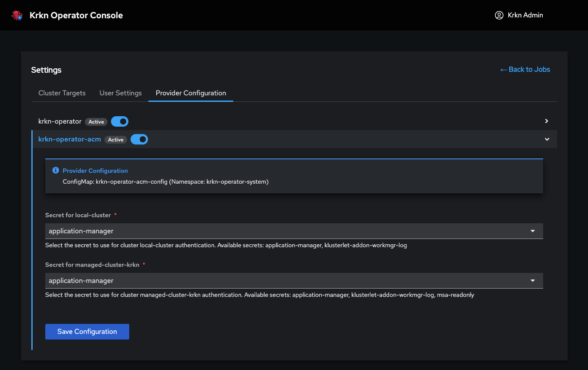The height and width of the screenshot is (370, 588).
Task: Open the Secret for local-cluster dropdown
Action: pos(294,231)
